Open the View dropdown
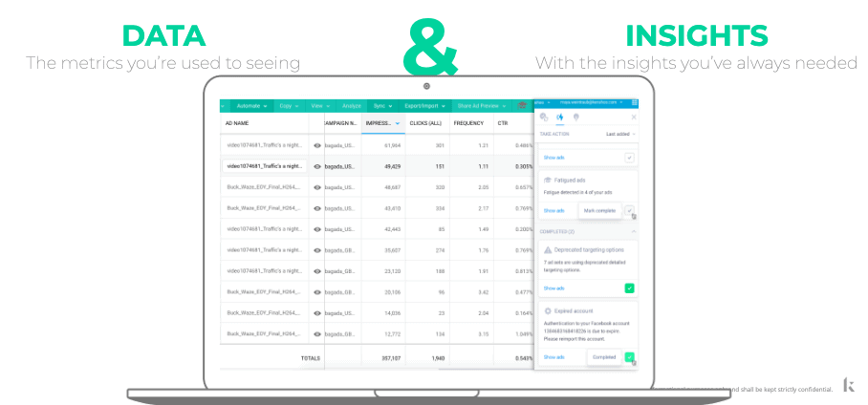The width and height of the screenshot is (868, 405). pos(320,106)
